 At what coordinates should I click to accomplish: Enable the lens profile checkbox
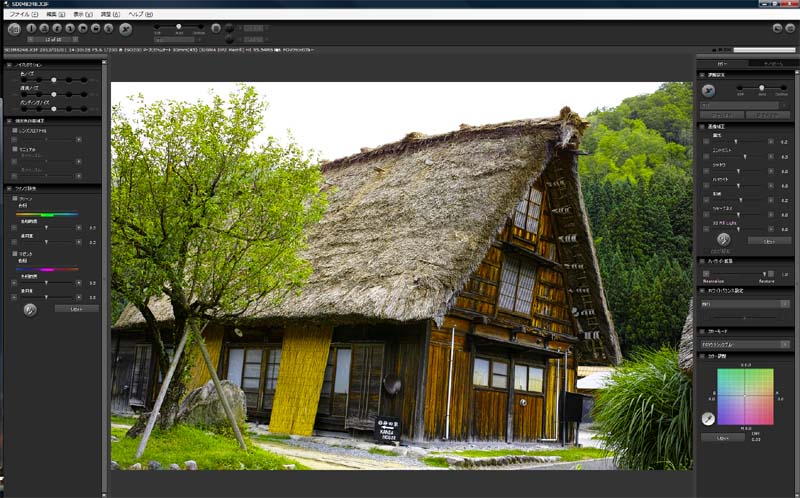pyautogui.click(x=15, y=131)
